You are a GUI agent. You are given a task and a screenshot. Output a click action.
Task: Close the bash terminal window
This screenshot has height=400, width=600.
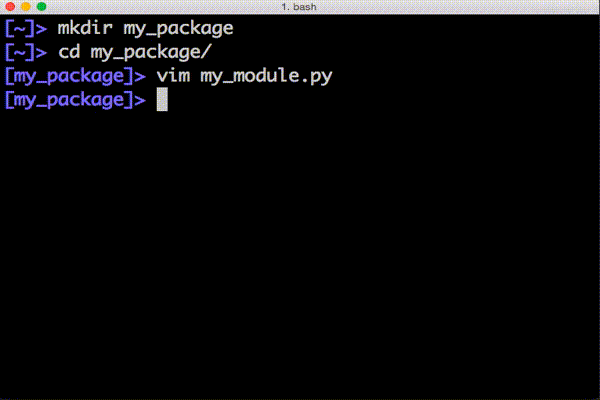(10, 7)
